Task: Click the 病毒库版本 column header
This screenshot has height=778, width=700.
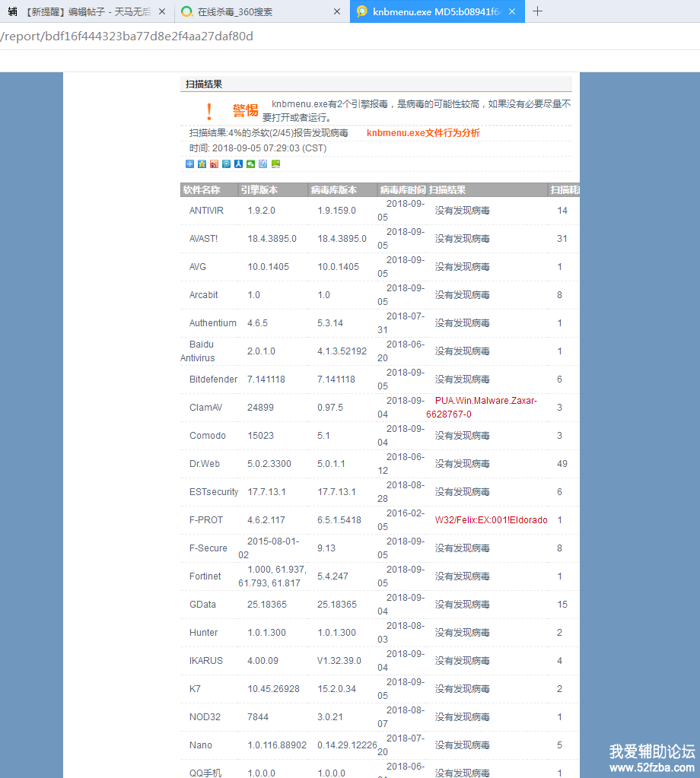Action: pos(333,190)
